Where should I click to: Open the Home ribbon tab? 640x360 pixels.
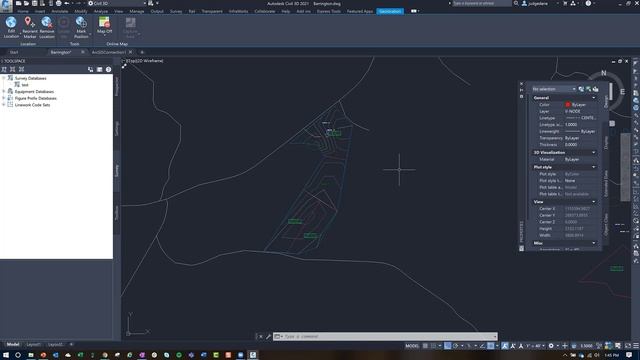coord(23,11)
